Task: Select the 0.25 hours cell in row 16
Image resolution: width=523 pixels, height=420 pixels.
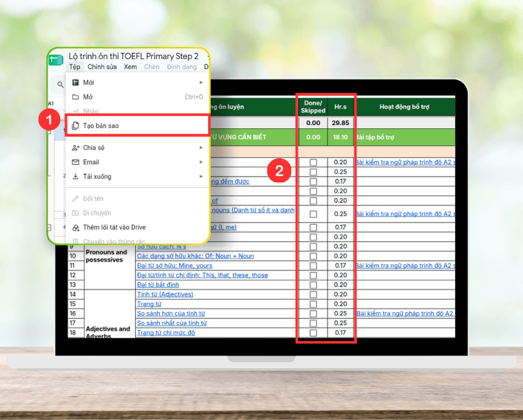Action: (341, 313)
